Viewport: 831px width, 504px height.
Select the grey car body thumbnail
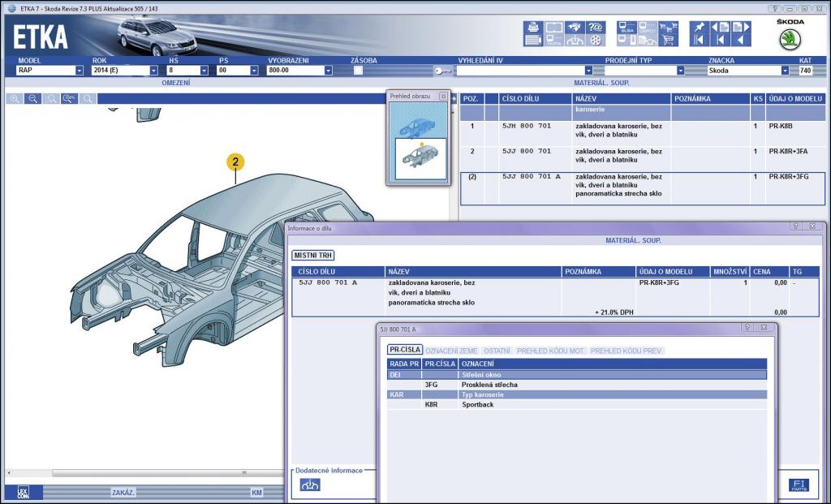(420, 158)
